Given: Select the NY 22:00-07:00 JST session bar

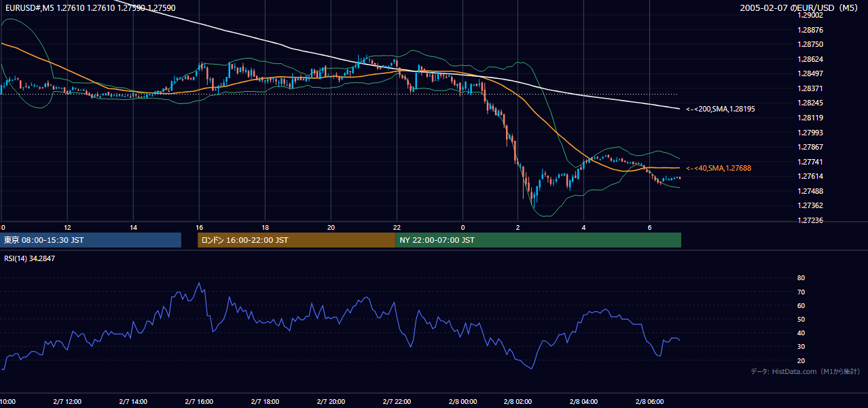Looking at the screenshot, I should (x=538, y=240).
